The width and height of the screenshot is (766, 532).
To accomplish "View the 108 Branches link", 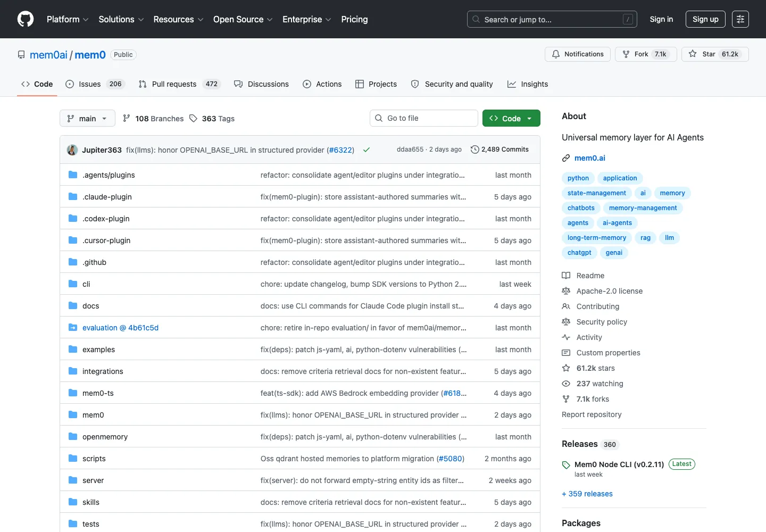I will [x=153, y=119].
